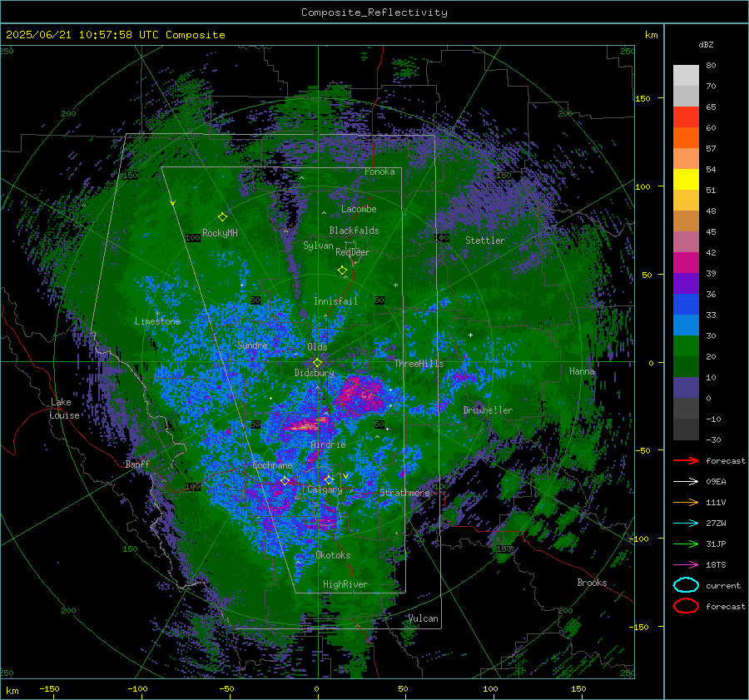Screen dimensions: 749x700
Task: Click the light blue swatch between 33 and 30 dBZ
Action: [x=686, y=325]
